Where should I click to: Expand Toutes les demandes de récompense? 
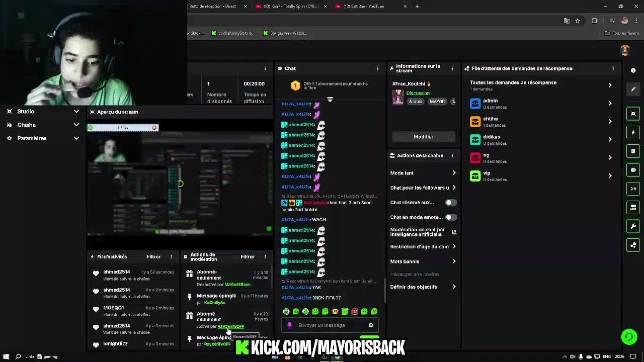pyautogui.click(x=541, y=85)
